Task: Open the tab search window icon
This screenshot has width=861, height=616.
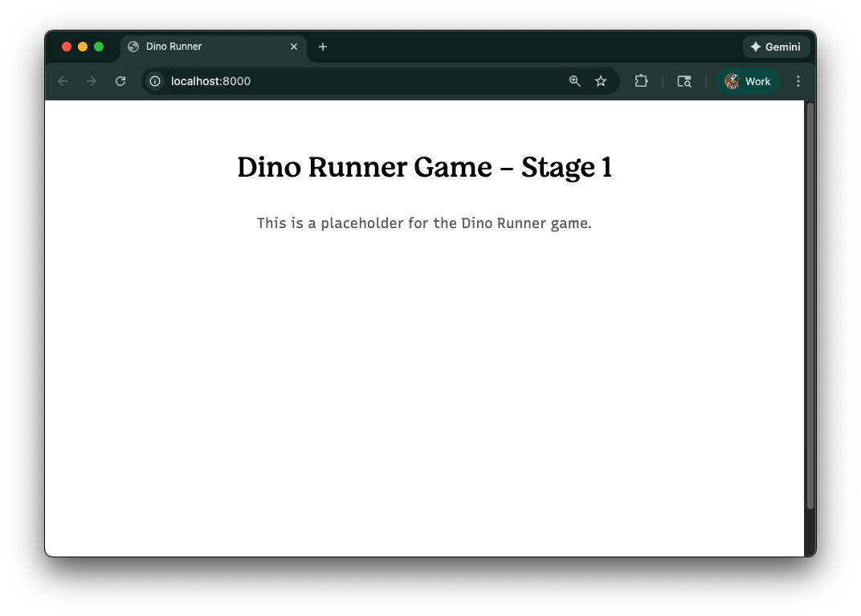Action: tap(683, 81)
